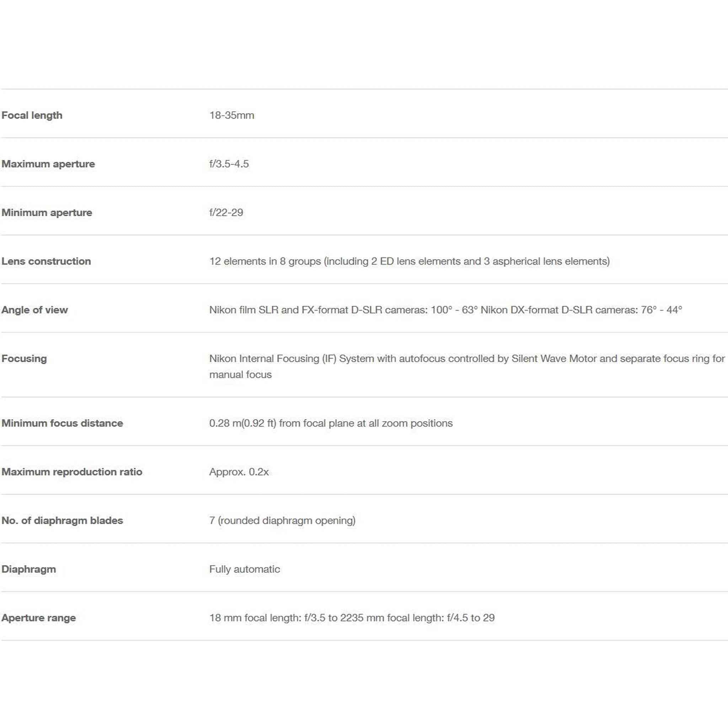Click the No. of diaphragm blades label
This screenshot has width=728, height=728.
(62, 520)
